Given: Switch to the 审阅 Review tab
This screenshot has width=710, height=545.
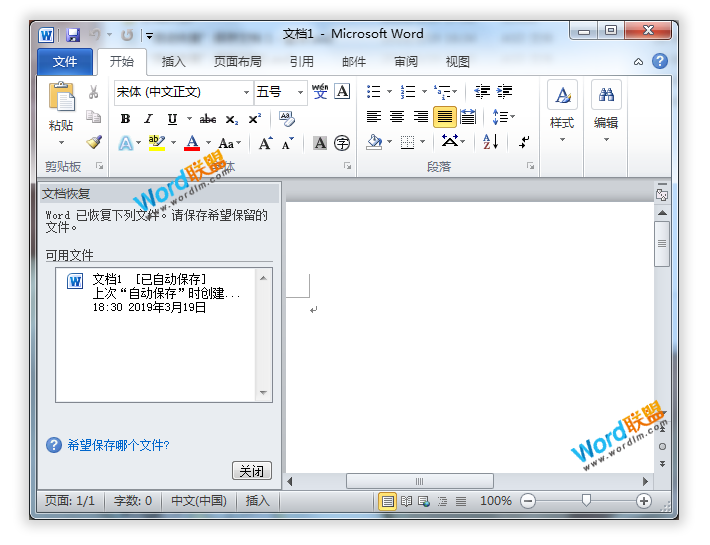Looking at the screenshot, I should (406, 62).
